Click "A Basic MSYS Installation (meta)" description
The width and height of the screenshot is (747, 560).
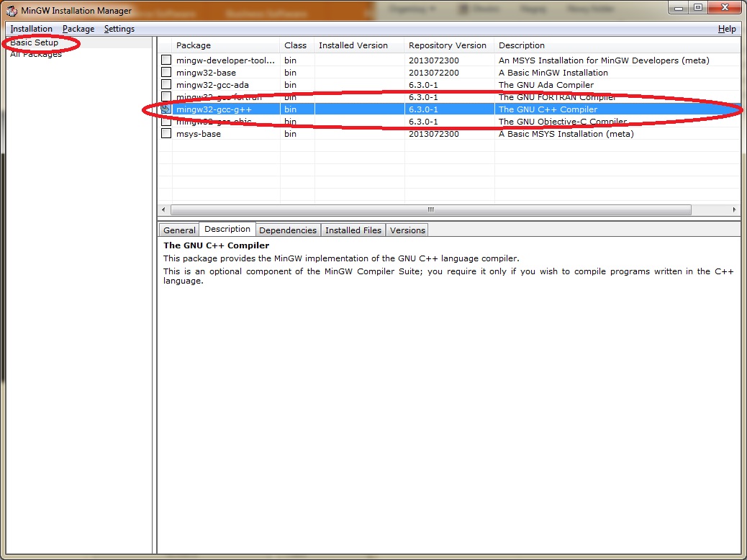(566, 134)
